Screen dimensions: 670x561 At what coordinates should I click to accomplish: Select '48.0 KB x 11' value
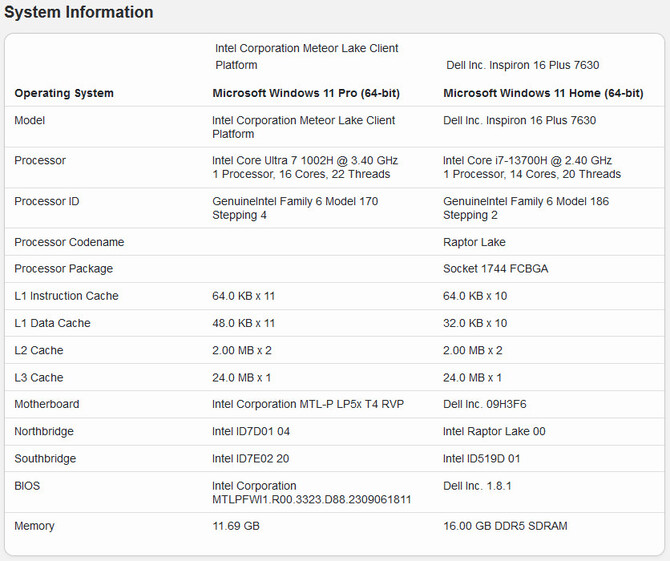244,323
